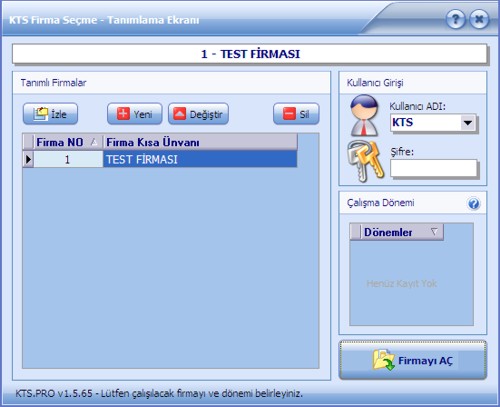Open the Kullanıcı ADI dropdown arrow
Image resolution: width=500 pixels, height=407 pixels.
(468, 123)
